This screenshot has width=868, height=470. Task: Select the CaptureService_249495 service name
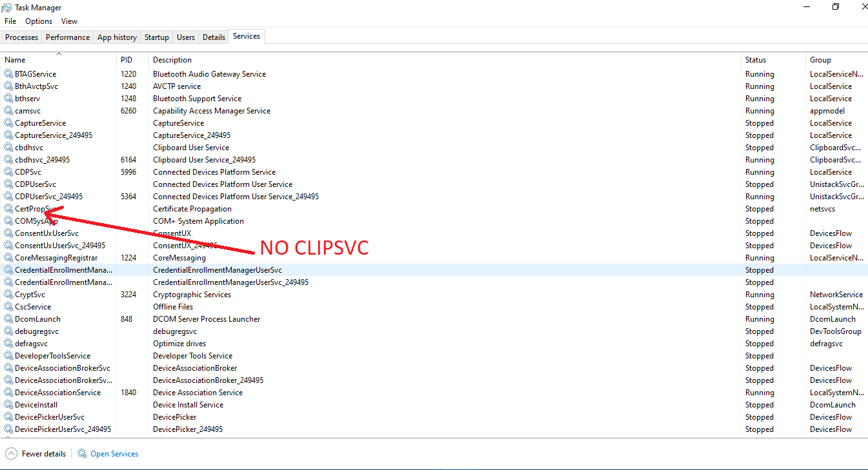coord(54,135)
